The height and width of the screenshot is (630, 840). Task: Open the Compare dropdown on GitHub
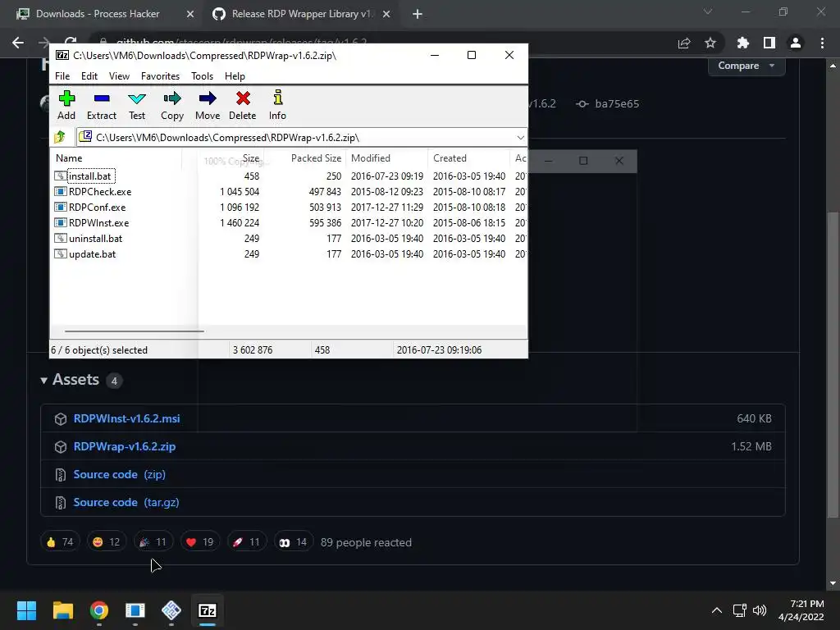(x=746, y=66)
